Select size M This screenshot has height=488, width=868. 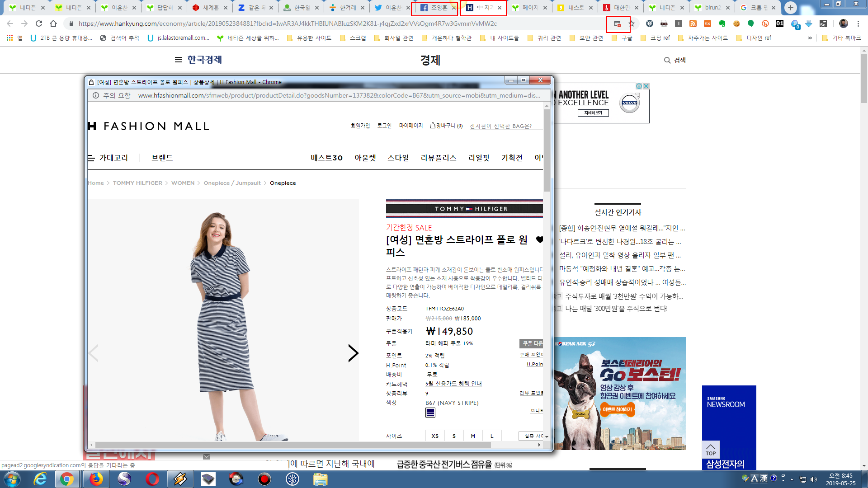pyautogui.click(x=473, y=436)
